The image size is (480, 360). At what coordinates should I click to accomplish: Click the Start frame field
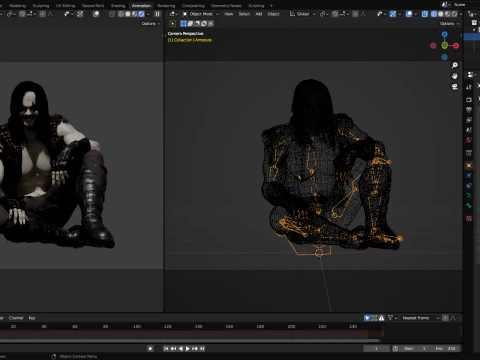[x=415, y=348]
